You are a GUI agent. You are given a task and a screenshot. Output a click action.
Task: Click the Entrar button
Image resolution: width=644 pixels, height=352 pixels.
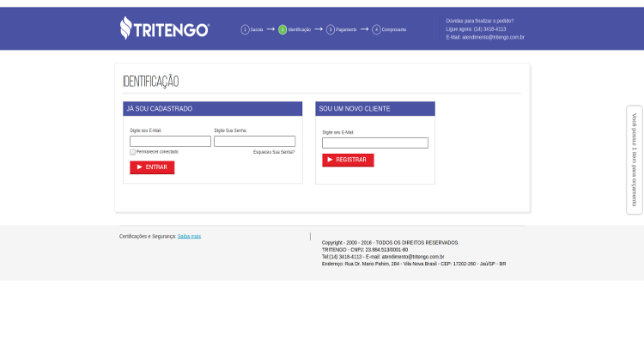tap(152, 167)
